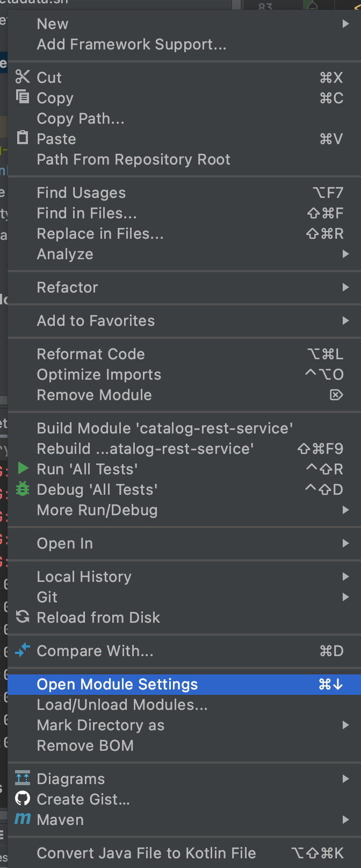Screen dimensions: 361x868
Task: Expand the Local History submenu
Action: click(346, 576)
